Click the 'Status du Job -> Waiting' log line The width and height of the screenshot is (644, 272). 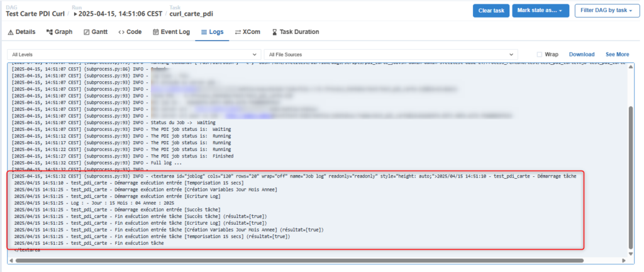point(113,122)
